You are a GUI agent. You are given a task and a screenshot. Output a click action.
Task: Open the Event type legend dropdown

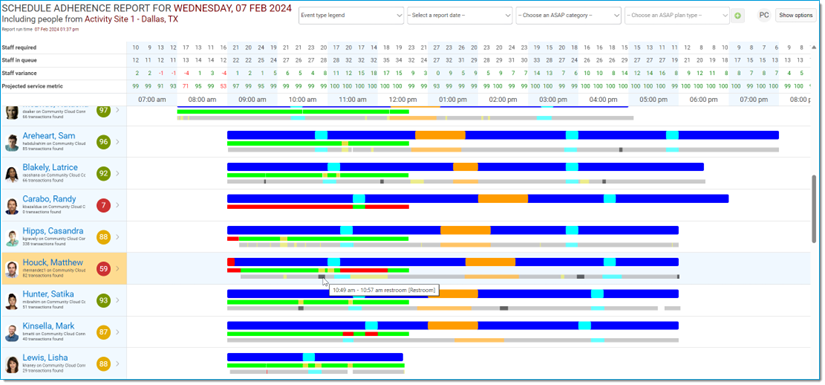(x=351, y=15)
